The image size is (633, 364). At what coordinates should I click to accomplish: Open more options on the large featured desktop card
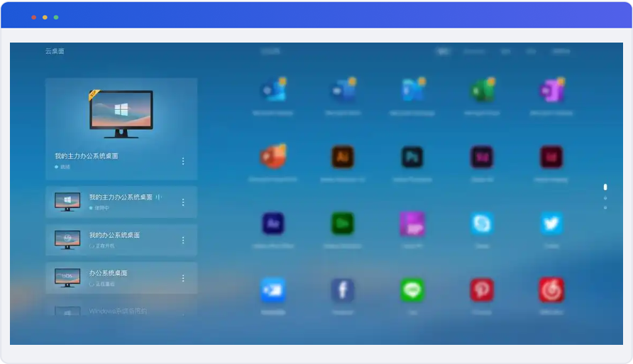click(183, 161)
